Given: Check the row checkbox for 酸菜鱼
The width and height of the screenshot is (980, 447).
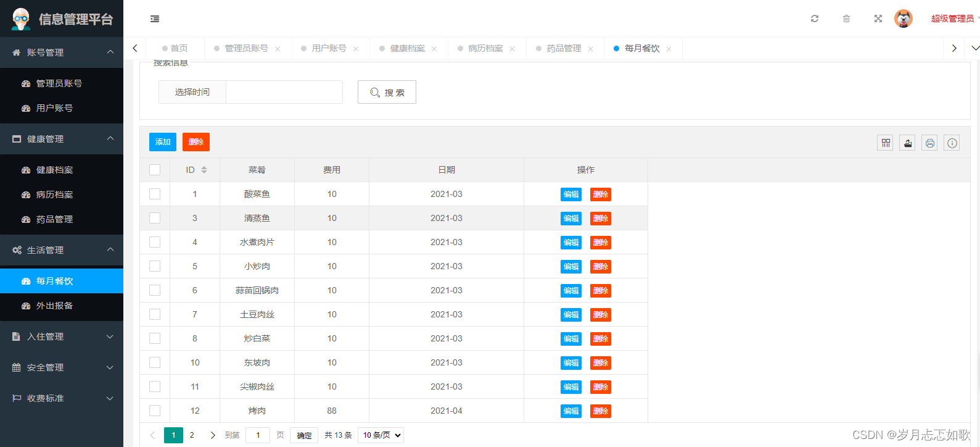Looking at the screenshot, I should 155,194.
